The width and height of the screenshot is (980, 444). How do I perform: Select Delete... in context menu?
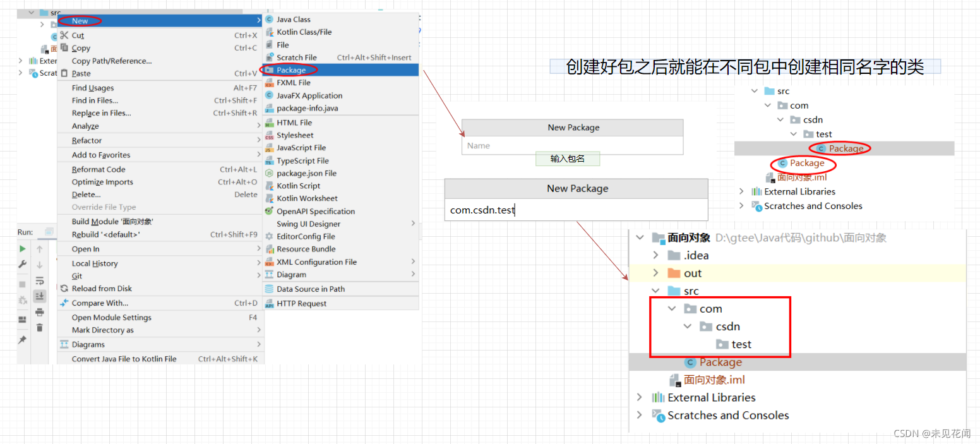tap(159, 195)
